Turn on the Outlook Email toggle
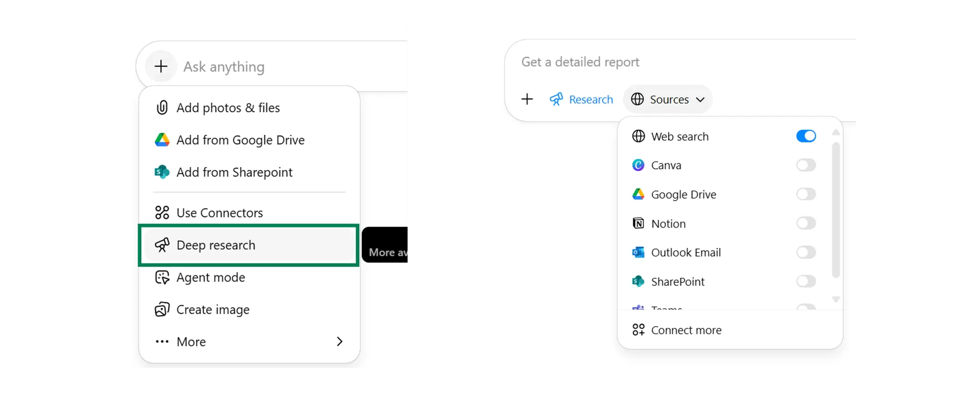 pos(805,252)
